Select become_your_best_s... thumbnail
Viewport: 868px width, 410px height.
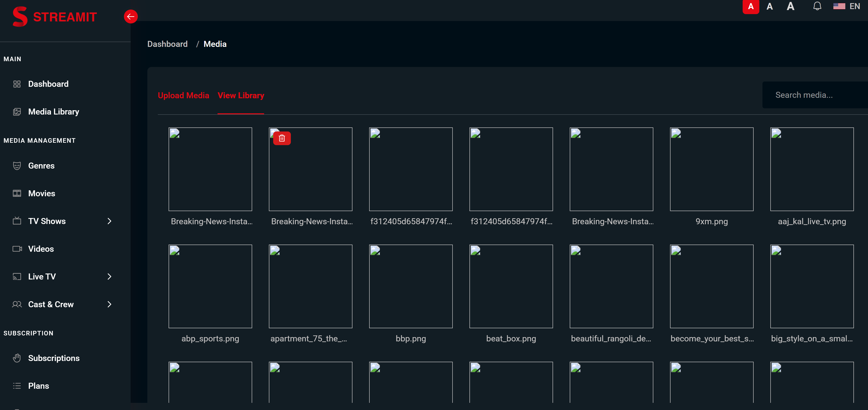[712, 286]
